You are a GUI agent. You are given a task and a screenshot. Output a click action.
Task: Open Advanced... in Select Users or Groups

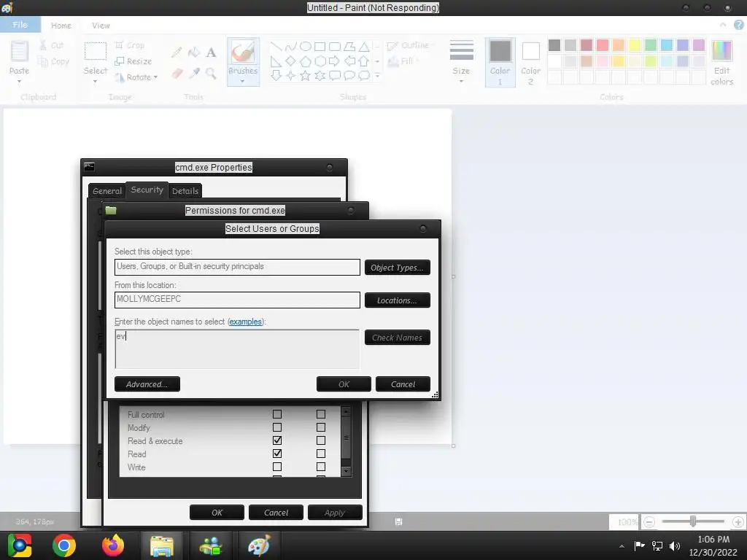click(147, 384)
